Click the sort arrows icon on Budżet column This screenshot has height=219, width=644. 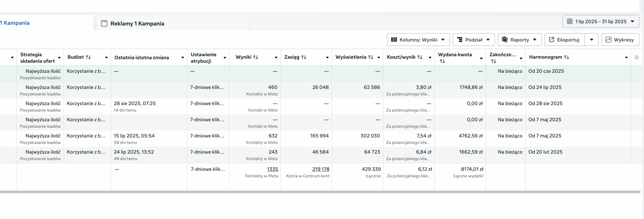(x=88, y=57)
